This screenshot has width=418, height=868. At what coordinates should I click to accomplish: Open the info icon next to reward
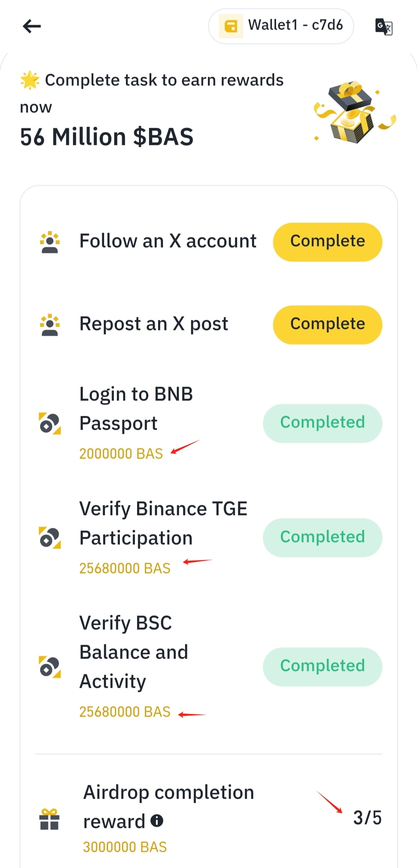click(x=157, y=821)
